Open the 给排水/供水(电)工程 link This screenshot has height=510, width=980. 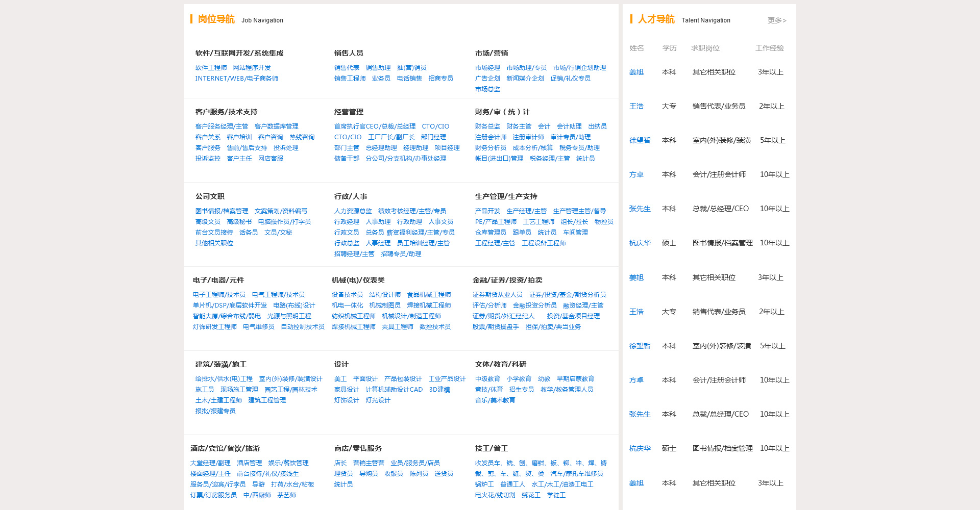224,379
